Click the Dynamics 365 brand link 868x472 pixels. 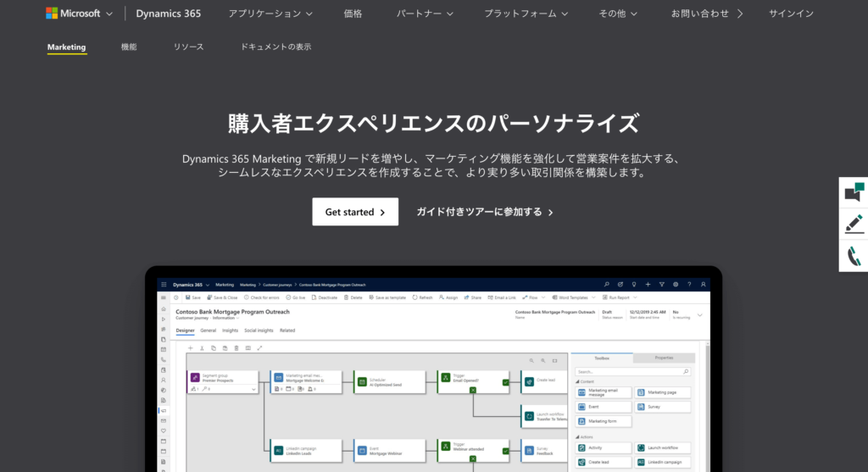click(169, 14)
